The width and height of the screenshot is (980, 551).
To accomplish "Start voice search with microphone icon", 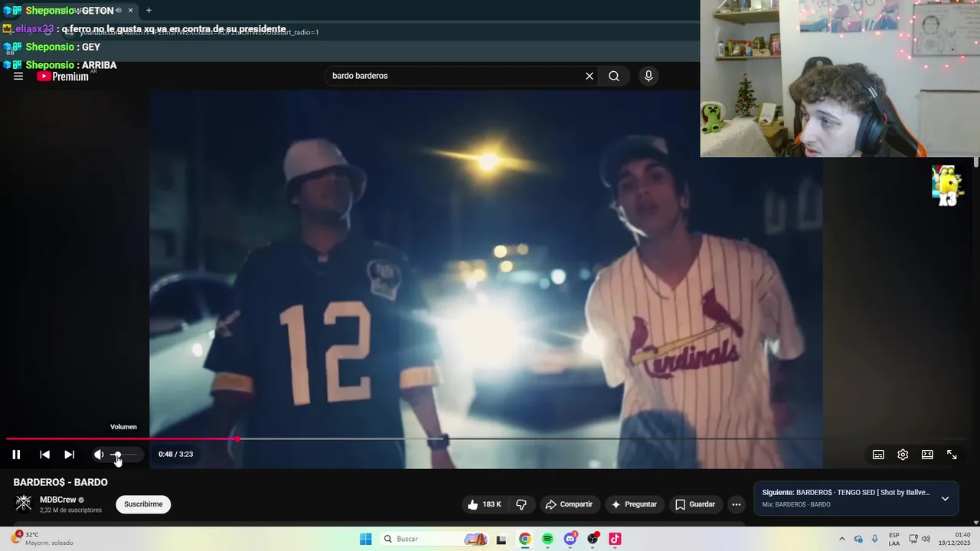I will (648, 76).
